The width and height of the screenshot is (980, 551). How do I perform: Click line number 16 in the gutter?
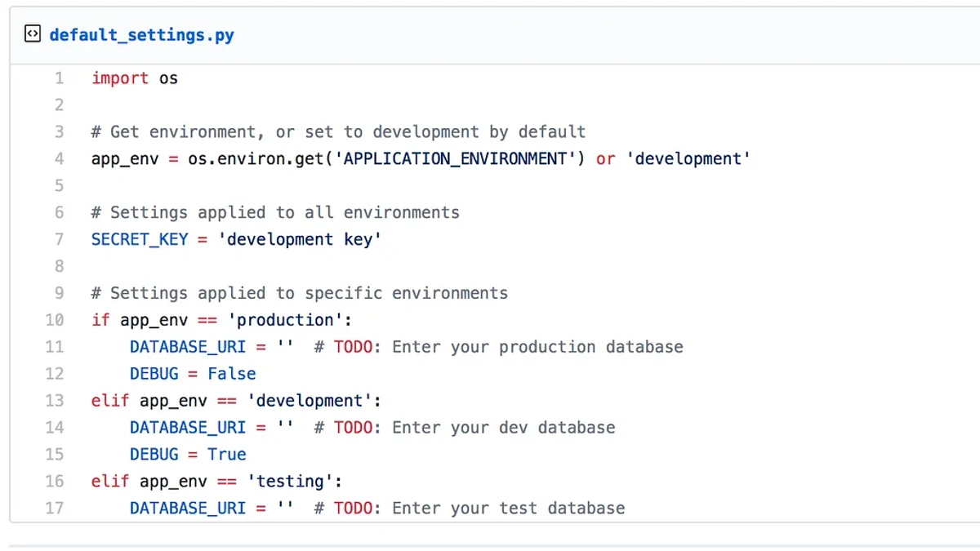pos(55,482)
